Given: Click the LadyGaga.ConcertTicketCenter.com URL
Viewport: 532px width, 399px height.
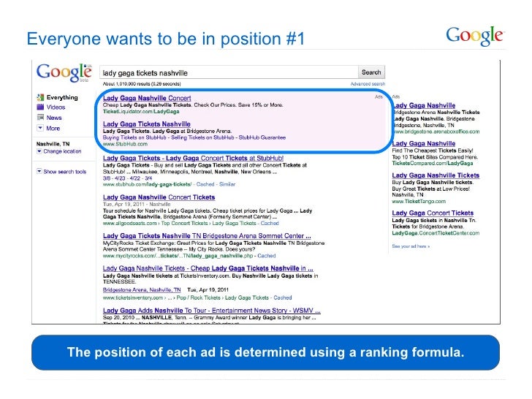Looking at the screenshot, I should 436,233.
